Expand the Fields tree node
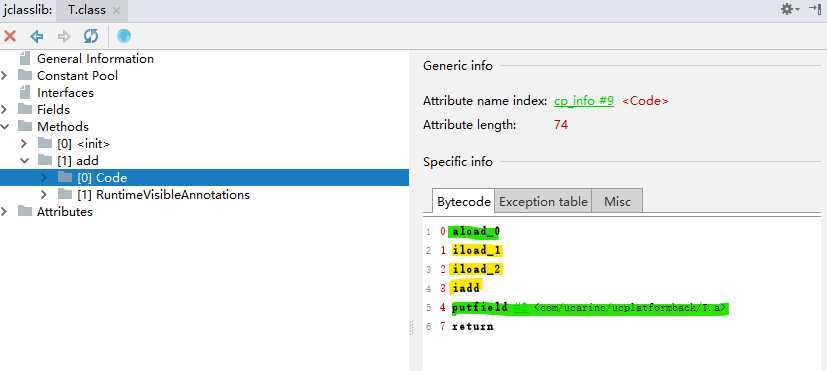This screenshot has height=371, width=827. pos(4,109)
